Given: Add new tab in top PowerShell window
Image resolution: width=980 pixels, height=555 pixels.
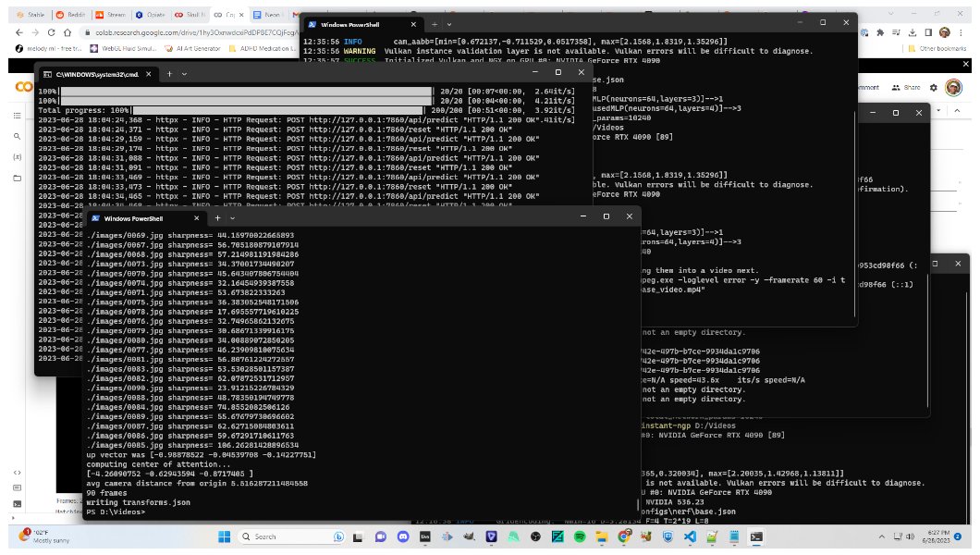Looking at the screenshot, I should [x=435, y=24].
